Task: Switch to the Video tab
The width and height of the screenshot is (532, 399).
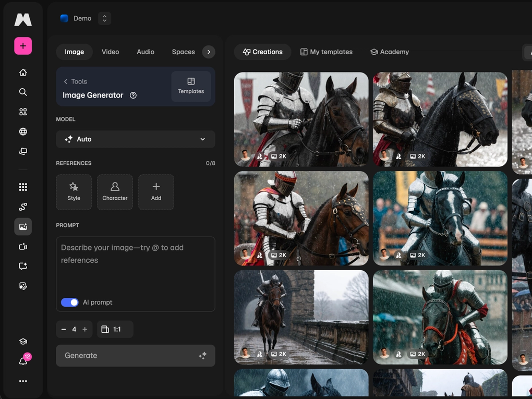Action: 110,52
